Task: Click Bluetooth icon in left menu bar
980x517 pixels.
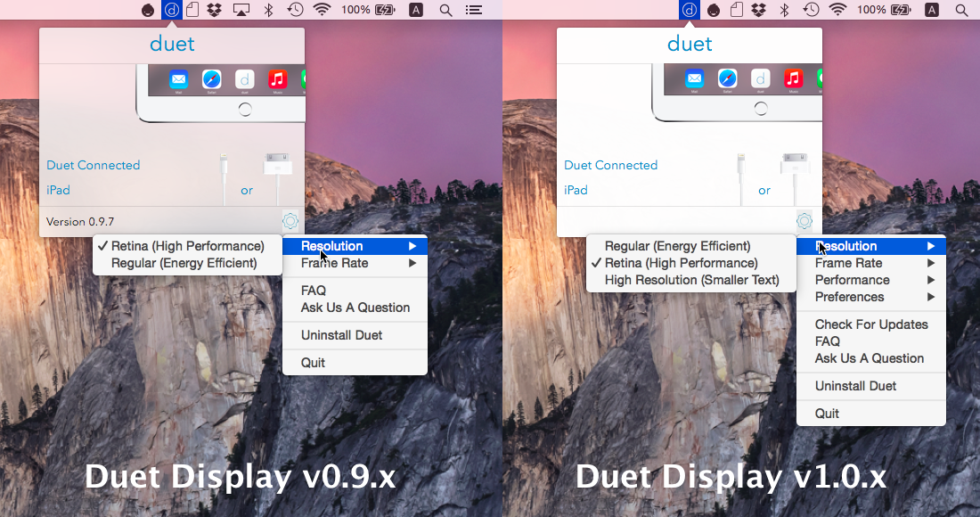Action: [x=269, y=10]
